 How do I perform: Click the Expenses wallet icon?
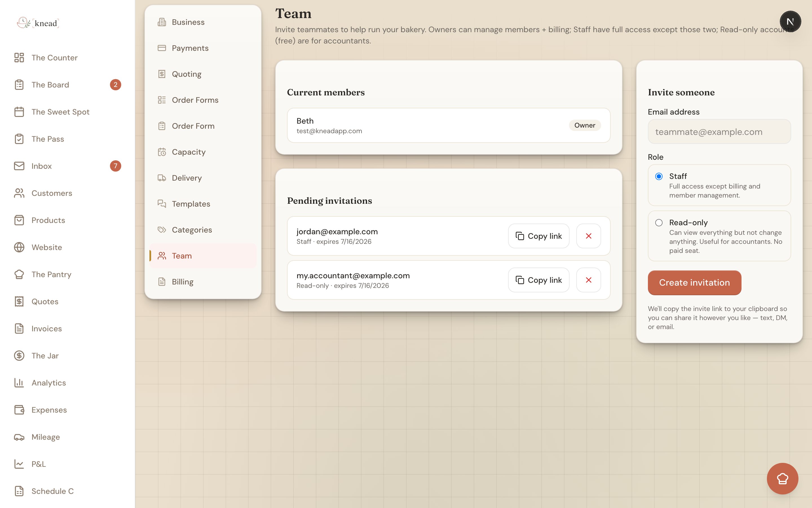tap(19, 410)
